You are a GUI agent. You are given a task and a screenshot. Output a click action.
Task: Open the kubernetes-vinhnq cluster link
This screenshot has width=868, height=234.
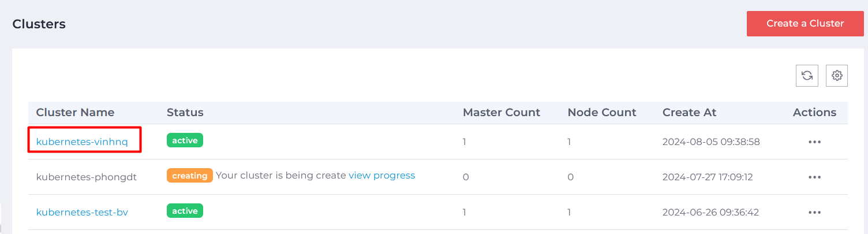(x=82, y=142)
